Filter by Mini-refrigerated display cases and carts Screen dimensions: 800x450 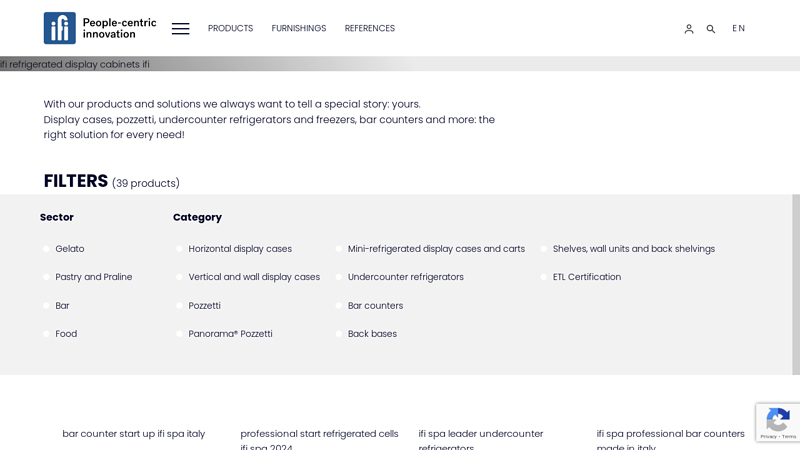click(430, 249)
